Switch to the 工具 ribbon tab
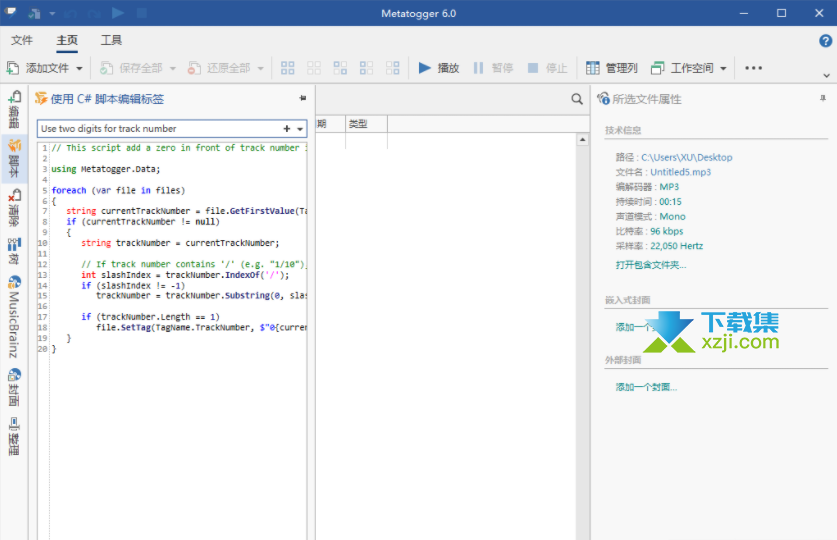This screenshot has height=540, width=837. [x=112, y=40]
